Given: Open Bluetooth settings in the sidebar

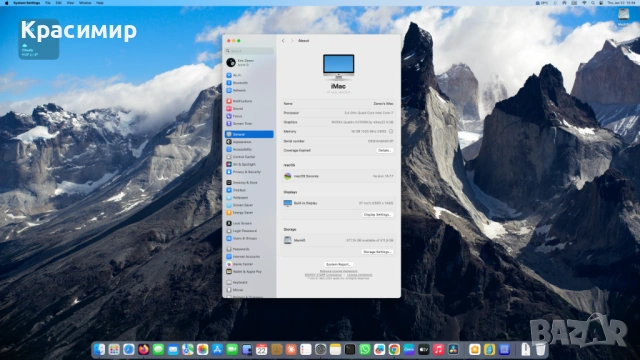Looking at the screenshot, I should click(x=249, y=83).
